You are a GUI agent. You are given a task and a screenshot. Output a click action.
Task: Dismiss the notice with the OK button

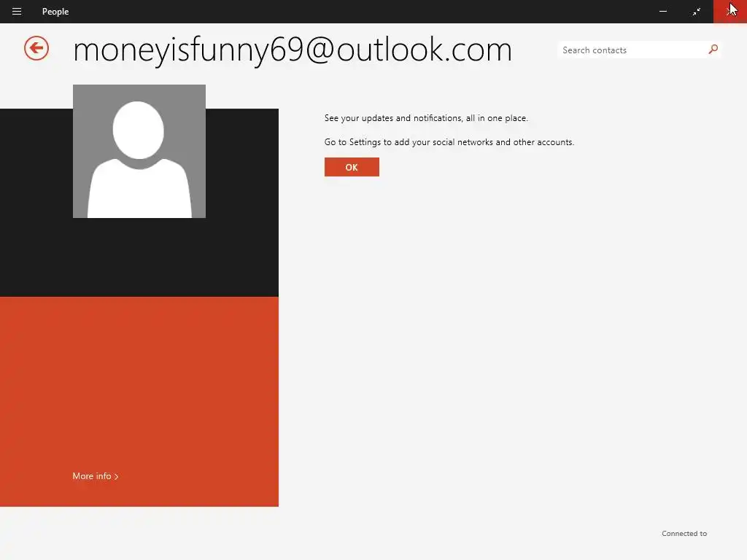pyautogui.click(x=352, y=167)
